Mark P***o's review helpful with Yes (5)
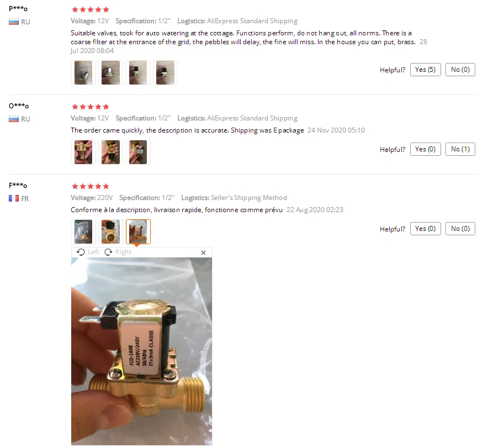This screenshot has width=488, height=448. (x=426, y=70)
